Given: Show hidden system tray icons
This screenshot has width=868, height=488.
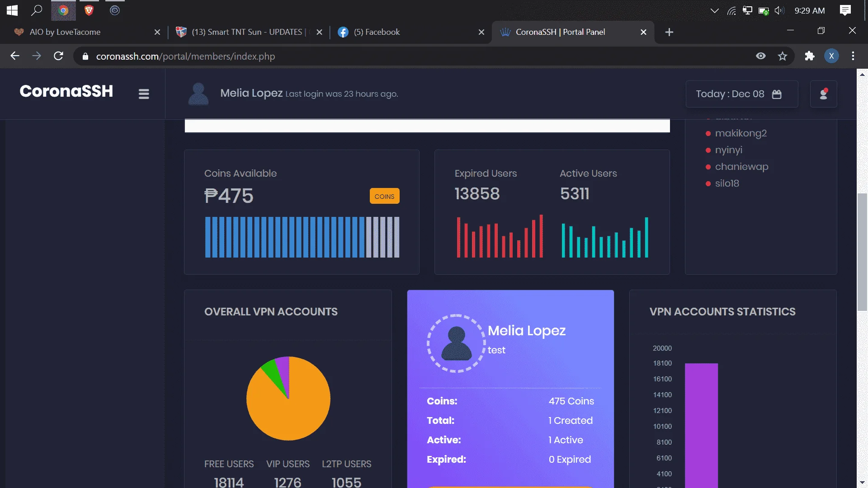Looking at the screenshot, I should point(715,11).
